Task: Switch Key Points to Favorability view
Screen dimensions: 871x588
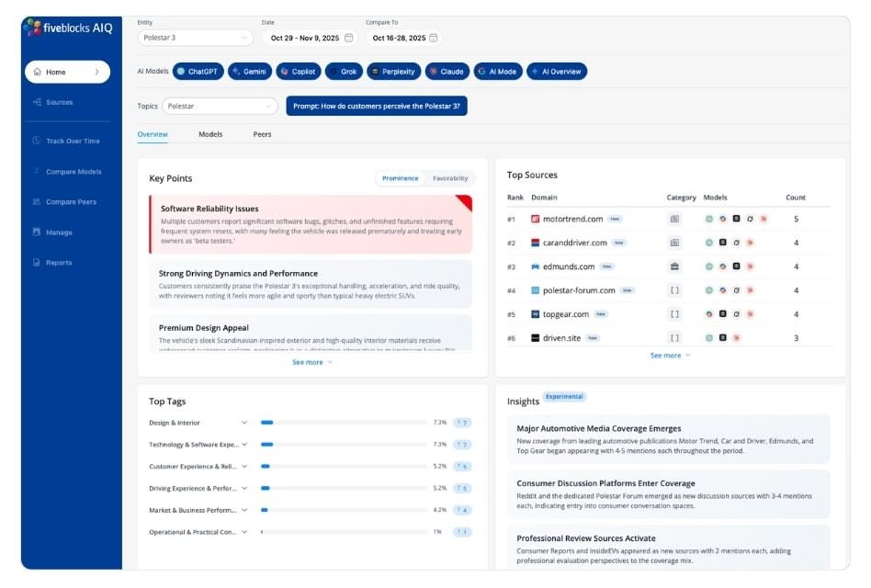Action: [x=450, y=178]
